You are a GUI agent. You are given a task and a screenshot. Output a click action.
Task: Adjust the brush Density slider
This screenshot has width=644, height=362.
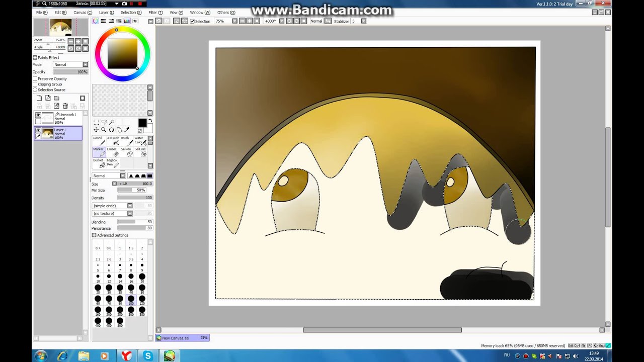[135, 198]
